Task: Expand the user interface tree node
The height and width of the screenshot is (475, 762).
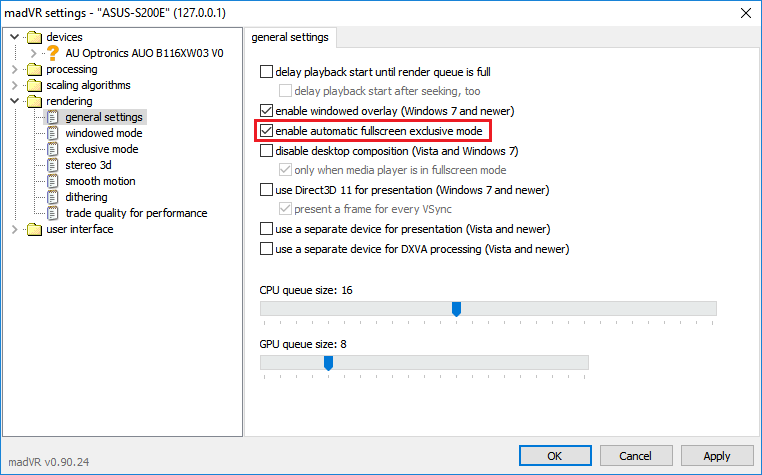Action: coord(14,230)
